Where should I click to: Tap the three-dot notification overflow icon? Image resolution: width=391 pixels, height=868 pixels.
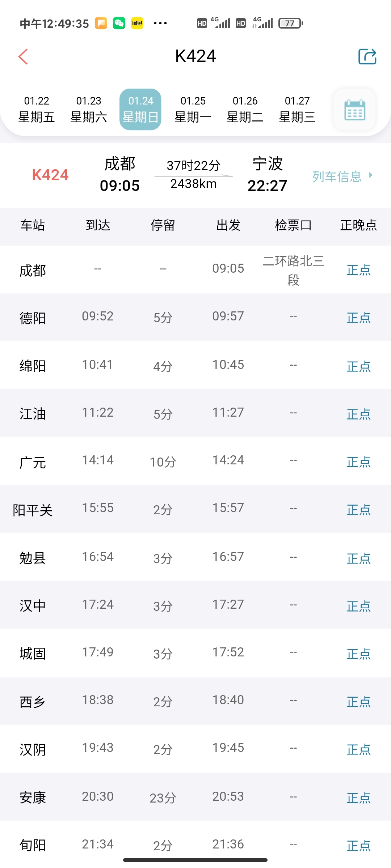(x=160, y=24)
